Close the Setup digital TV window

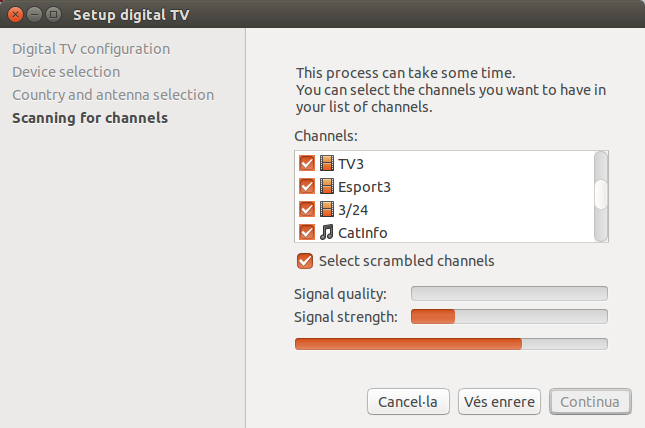[x=14, y=14]
